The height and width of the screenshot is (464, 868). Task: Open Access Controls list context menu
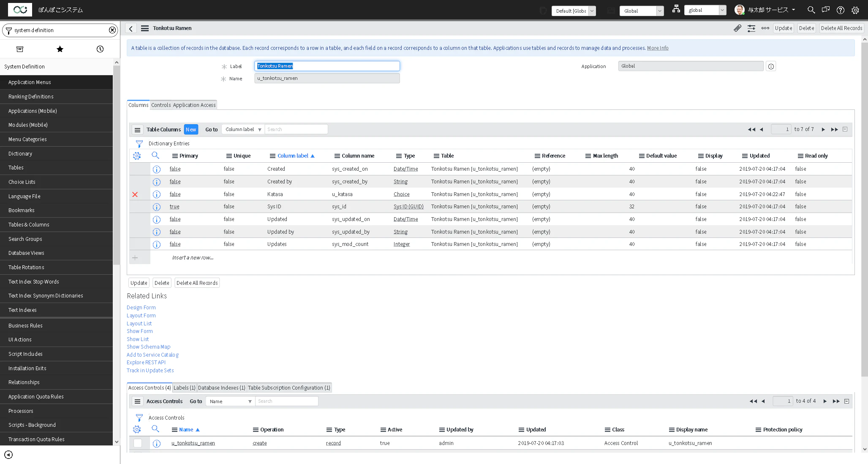pos(137,401)
